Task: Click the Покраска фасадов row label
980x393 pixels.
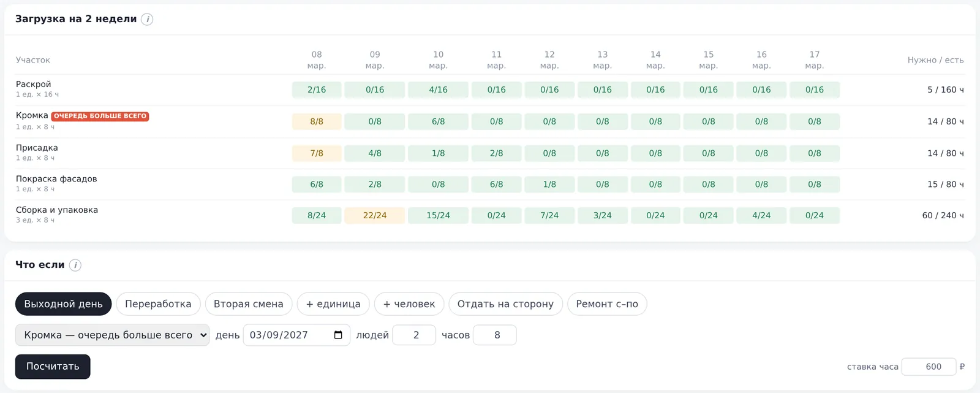Action: (56, 179)
